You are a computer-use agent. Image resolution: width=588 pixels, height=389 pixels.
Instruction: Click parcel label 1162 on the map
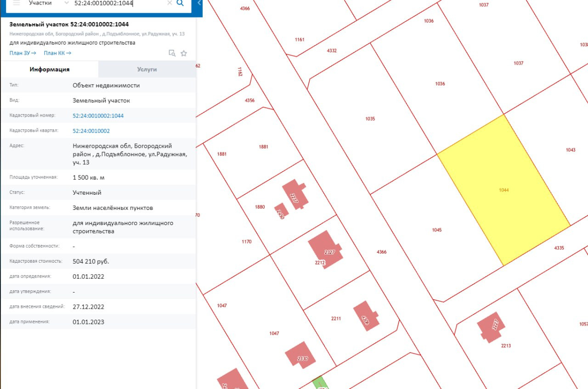(239, 72)
